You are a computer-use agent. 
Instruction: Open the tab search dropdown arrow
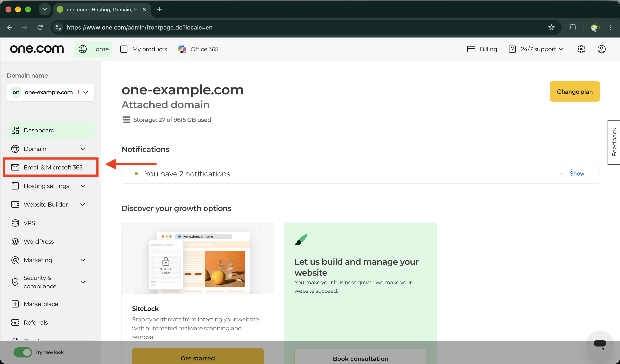[45, 9]
